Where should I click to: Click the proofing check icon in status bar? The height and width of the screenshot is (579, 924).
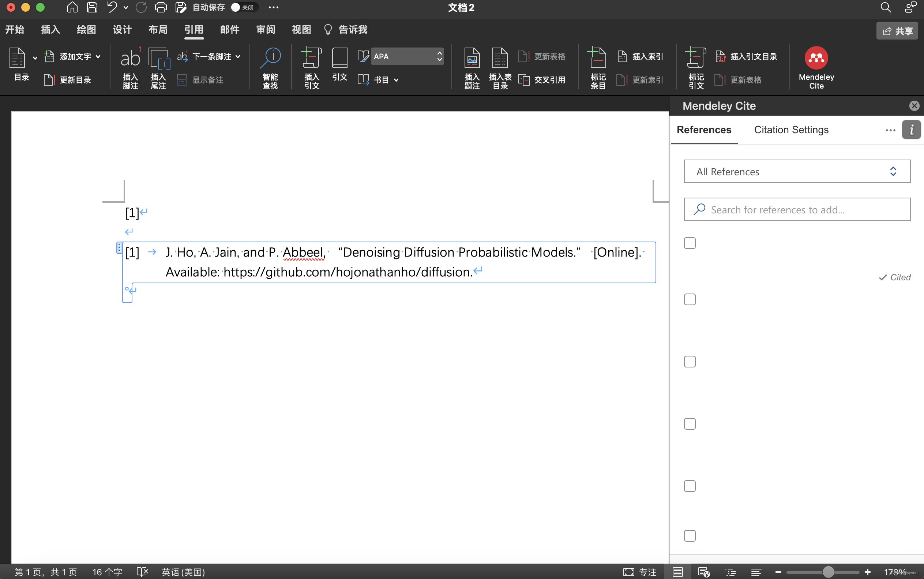tap(142, 572)
